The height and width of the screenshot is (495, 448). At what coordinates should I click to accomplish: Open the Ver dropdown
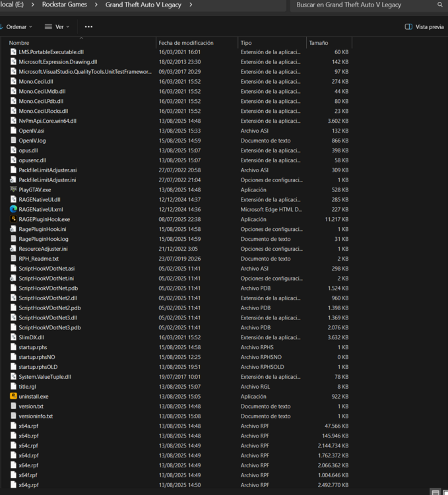tap(57, 27)
